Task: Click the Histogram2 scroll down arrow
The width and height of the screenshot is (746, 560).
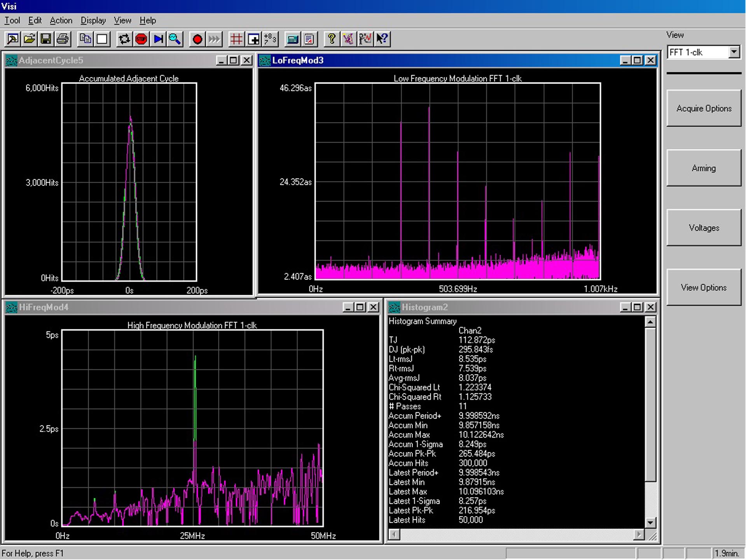Action: (650, 523)
